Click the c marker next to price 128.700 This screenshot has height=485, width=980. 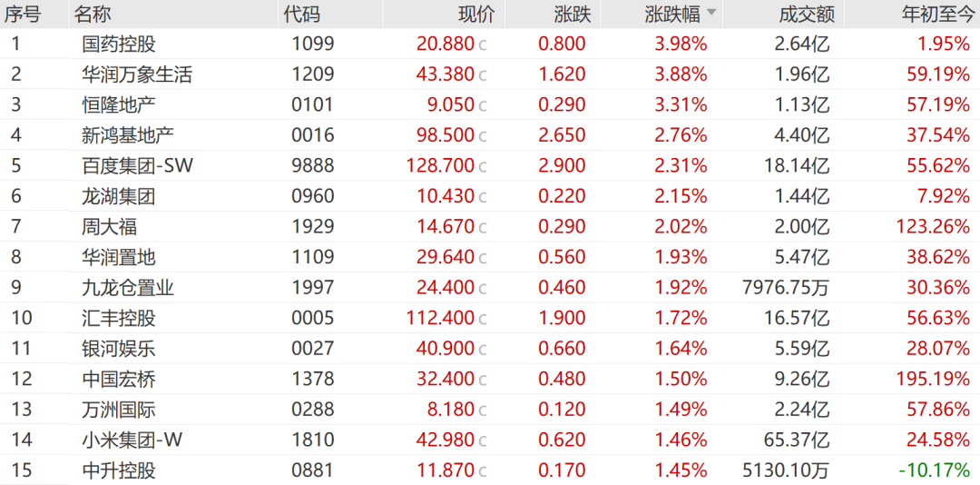point(483,166)
